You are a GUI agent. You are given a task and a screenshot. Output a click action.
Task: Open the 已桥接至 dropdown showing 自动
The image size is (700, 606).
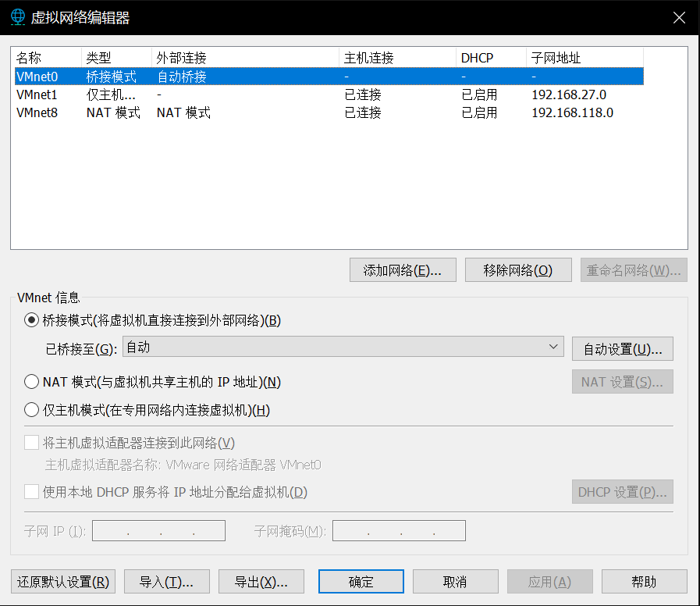pos(343,347)
